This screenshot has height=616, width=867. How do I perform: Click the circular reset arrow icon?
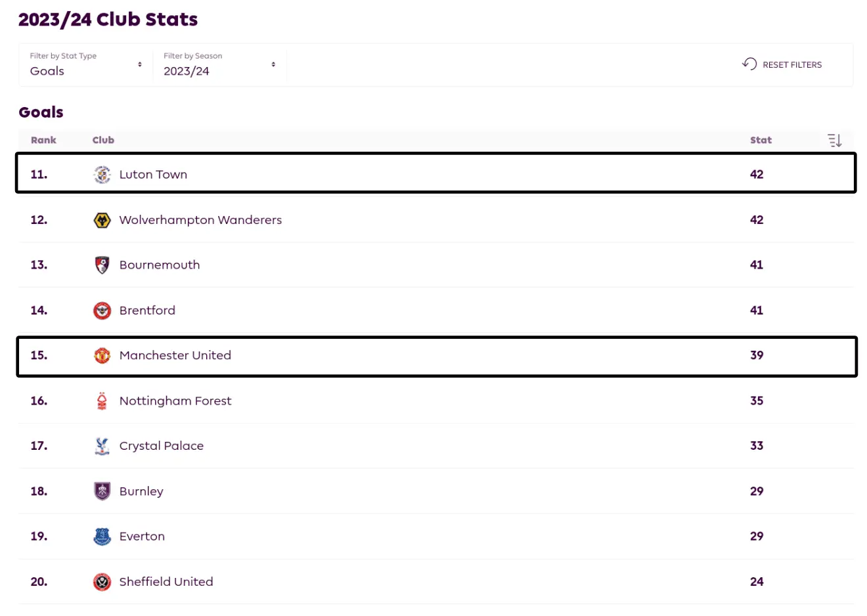point(749,64)
